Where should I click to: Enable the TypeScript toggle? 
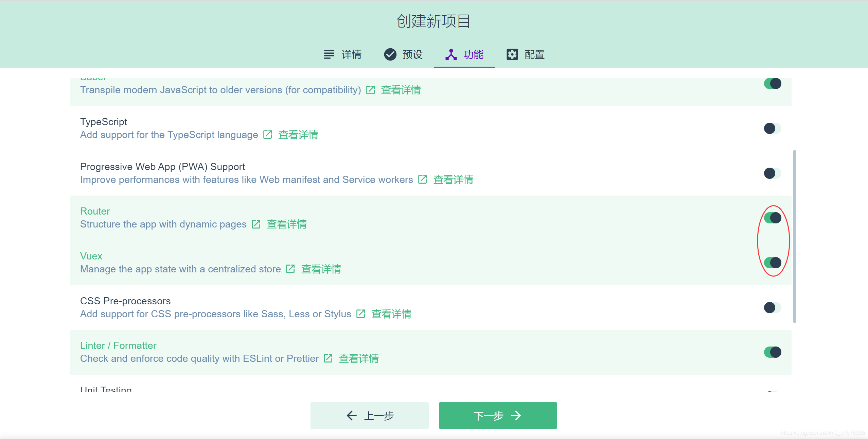(x=772, y=129)
